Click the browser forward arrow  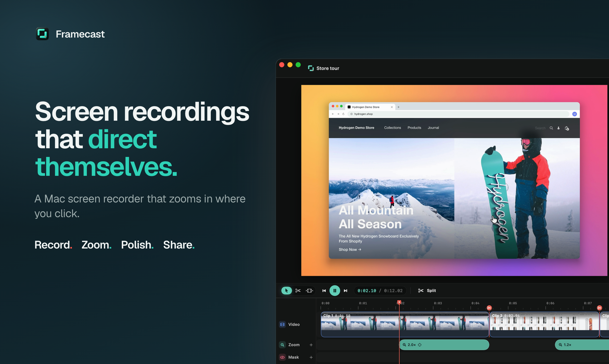pyautogui.click(x=338, y=114)
